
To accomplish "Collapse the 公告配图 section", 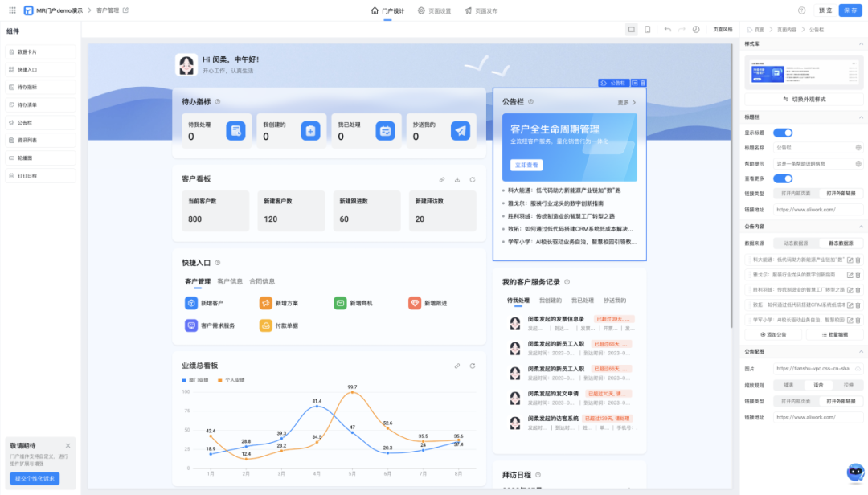I will [861, 351].
